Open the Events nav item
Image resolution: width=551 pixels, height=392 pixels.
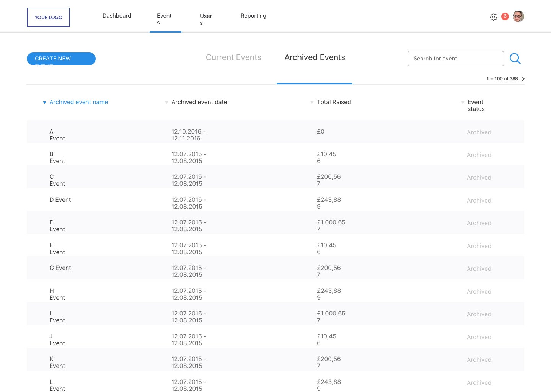tap(164, 19)
